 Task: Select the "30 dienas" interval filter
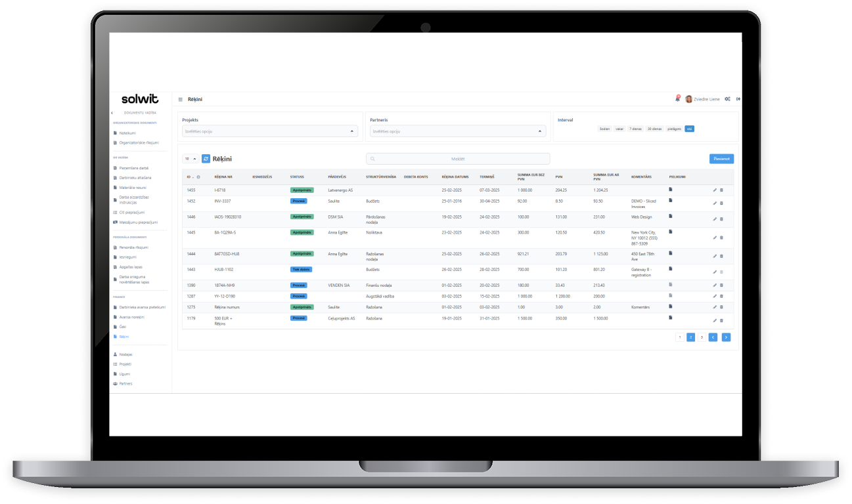pos(654,129)
